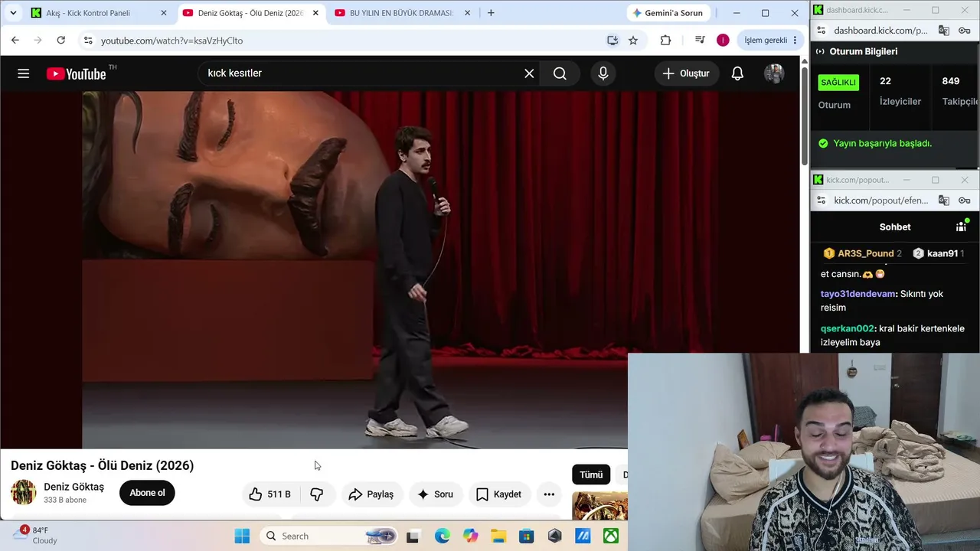Use the YouTube page vertical scrollbar

805,115
